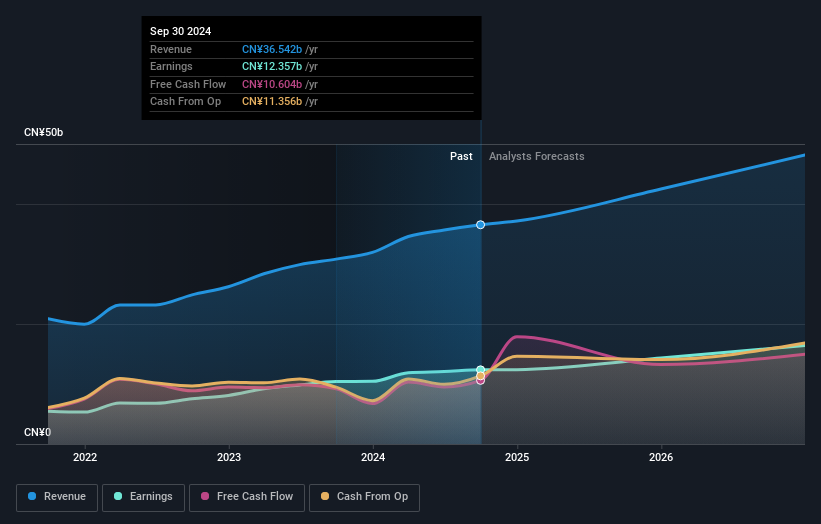Screen dimensions: 821x524
Task: Click the 2025 x-axis label
Action: pyautogui.click(x=517, y=458)
